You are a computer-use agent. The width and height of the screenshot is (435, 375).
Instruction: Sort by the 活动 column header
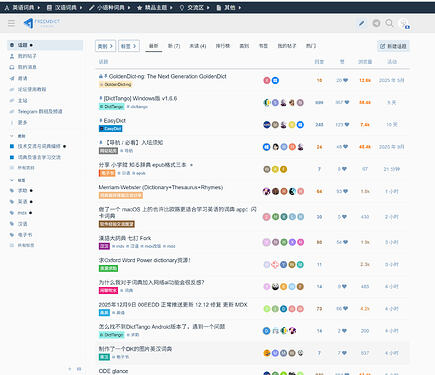pyautogui.click(x=392, y=62)
